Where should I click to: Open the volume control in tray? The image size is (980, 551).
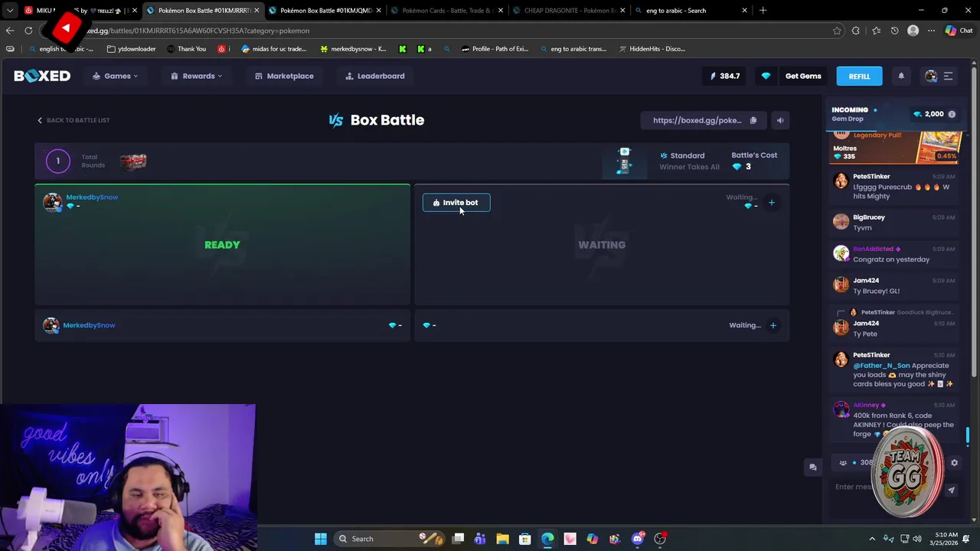point(917,539)
